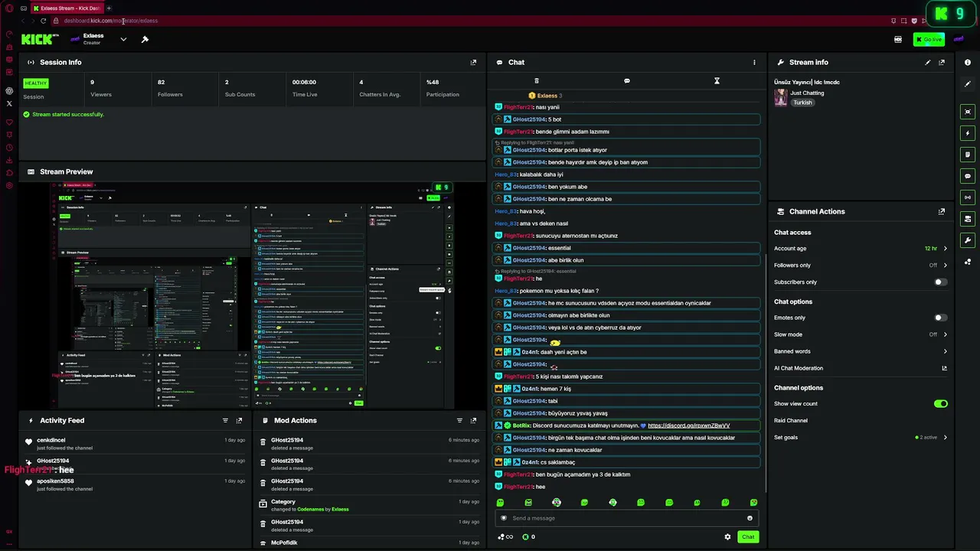
Task: Click the info icon in right sidebar
Action: pyautogui.click(x=968, y=62)
